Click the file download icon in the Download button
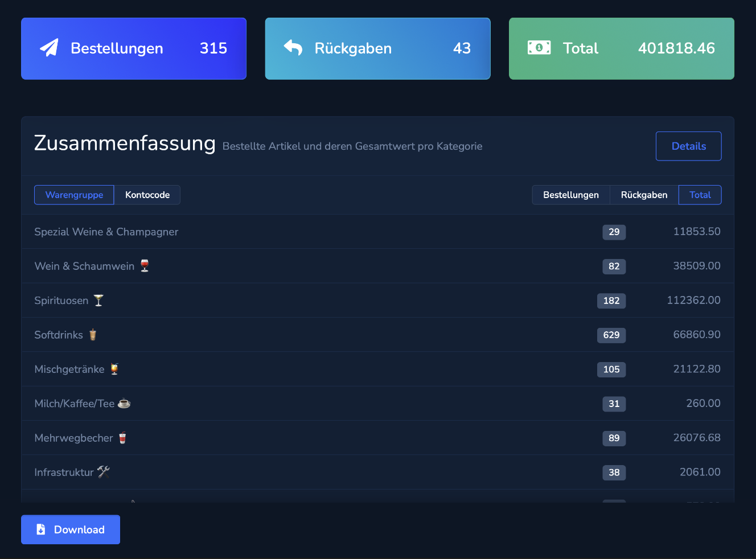 coord(41,529)
